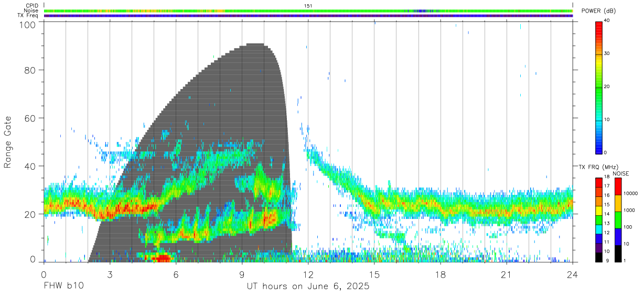Click the x-axis tick label '9'
644x297 pixels.
(242, 274)
